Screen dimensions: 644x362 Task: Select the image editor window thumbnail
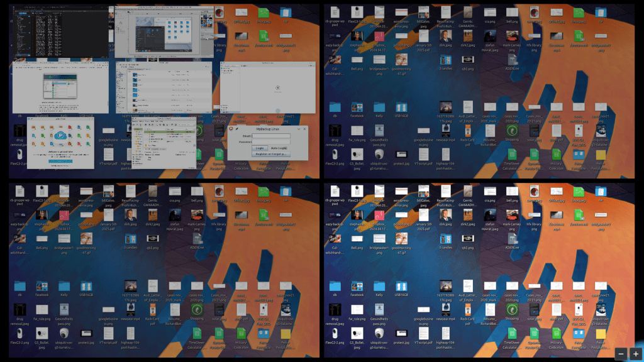click(x=165, y=31)
